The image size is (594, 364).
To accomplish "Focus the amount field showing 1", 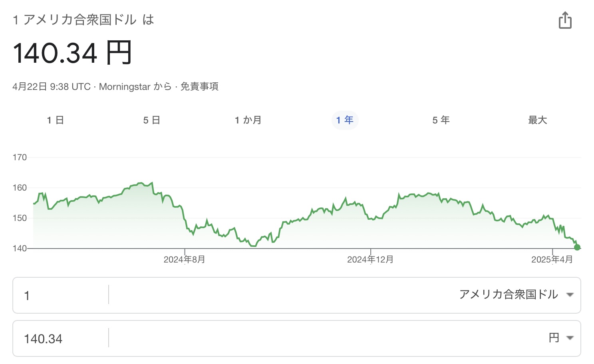I will click(61, 295).
